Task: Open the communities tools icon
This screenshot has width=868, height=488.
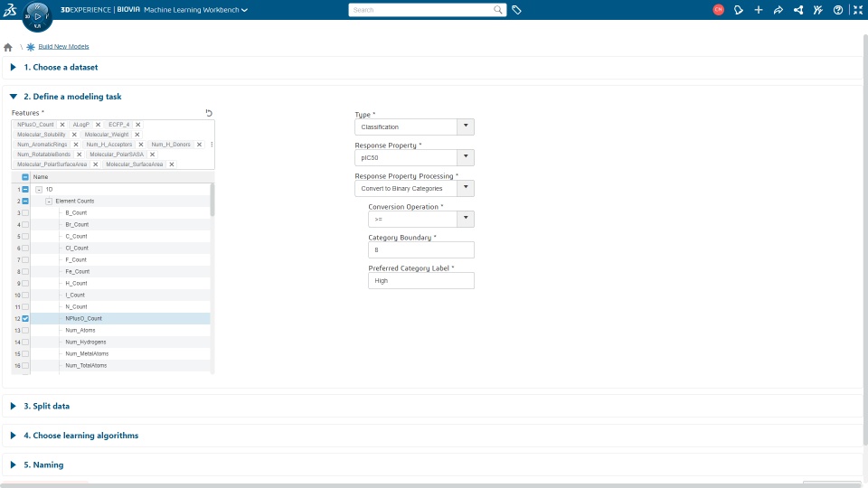Action: [x=818, y=10]
